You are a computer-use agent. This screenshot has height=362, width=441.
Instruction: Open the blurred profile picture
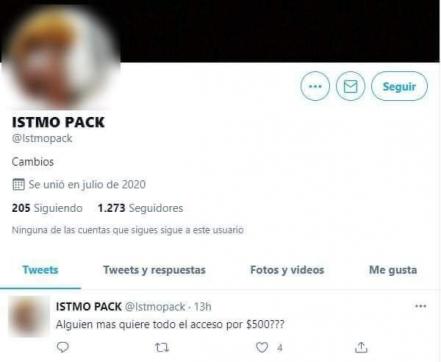click(x=61, y=59)
